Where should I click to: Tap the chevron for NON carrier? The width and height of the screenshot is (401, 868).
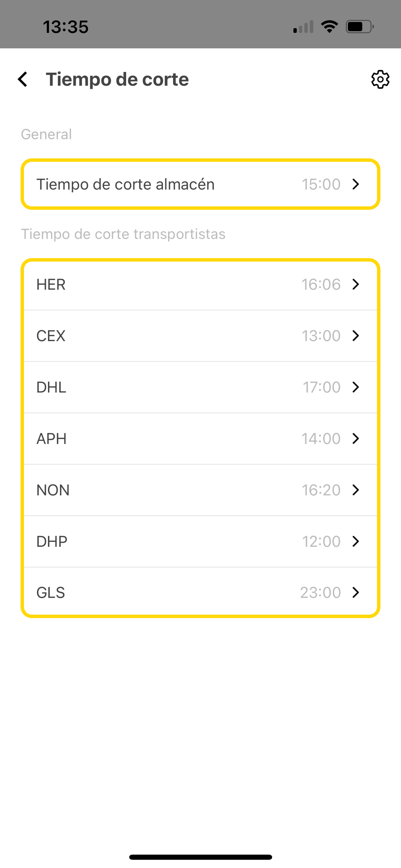[356, 490]
